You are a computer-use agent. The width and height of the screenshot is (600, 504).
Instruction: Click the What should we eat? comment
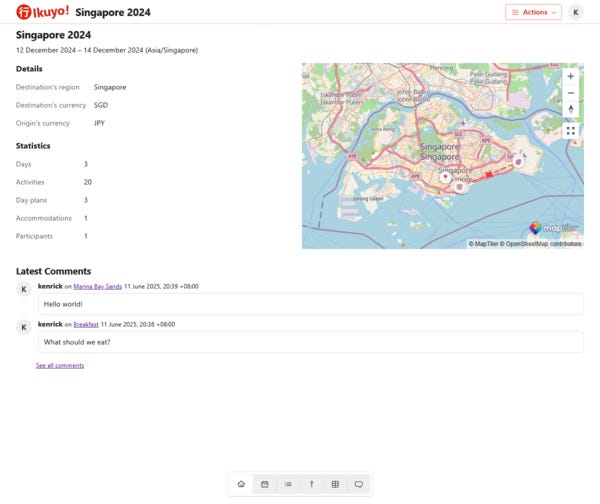(311, 342)
